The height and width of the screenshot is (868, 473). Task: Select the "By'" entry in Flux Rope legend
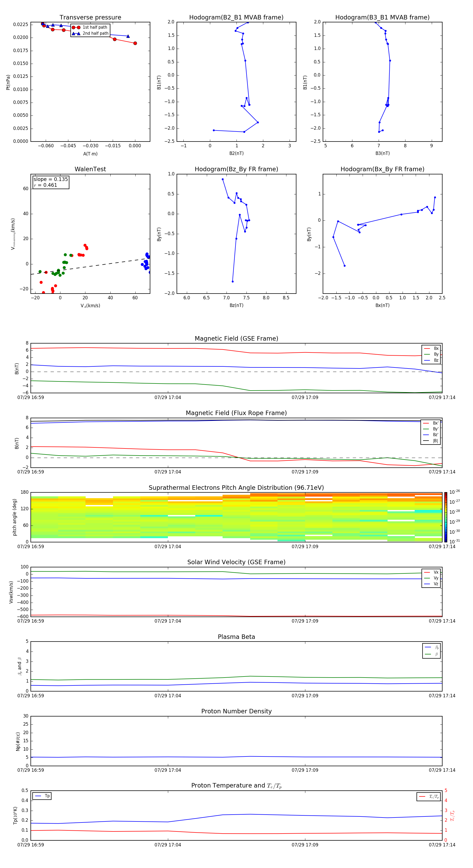pos(431,429)
